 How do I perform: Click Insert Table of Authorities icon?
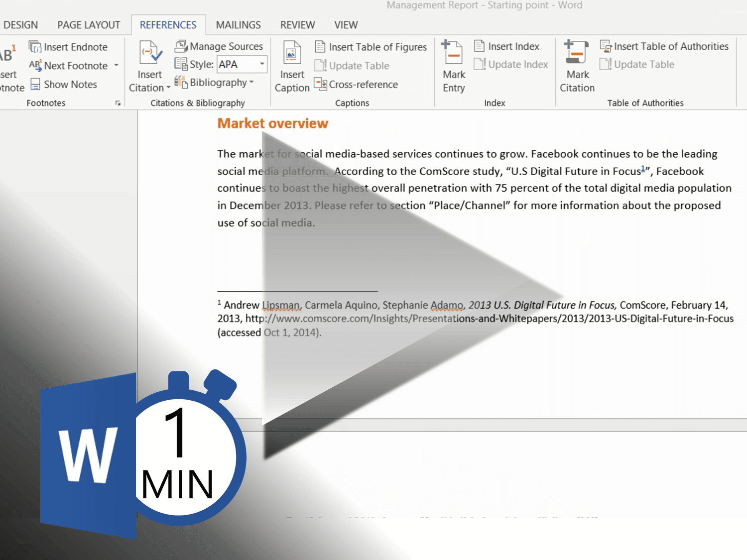[606, 46]
